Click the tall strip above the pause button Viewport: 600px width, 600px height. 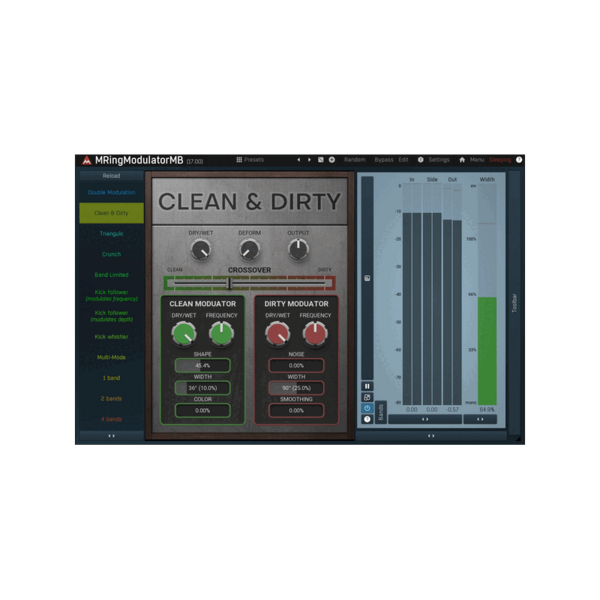(x=367, y=278)
